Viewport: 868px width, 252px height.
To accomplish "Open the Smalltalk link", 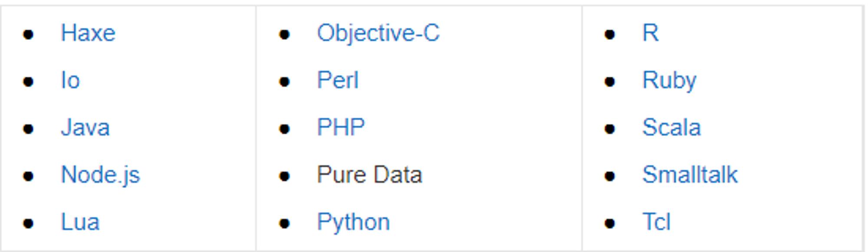I will (690, 175).
